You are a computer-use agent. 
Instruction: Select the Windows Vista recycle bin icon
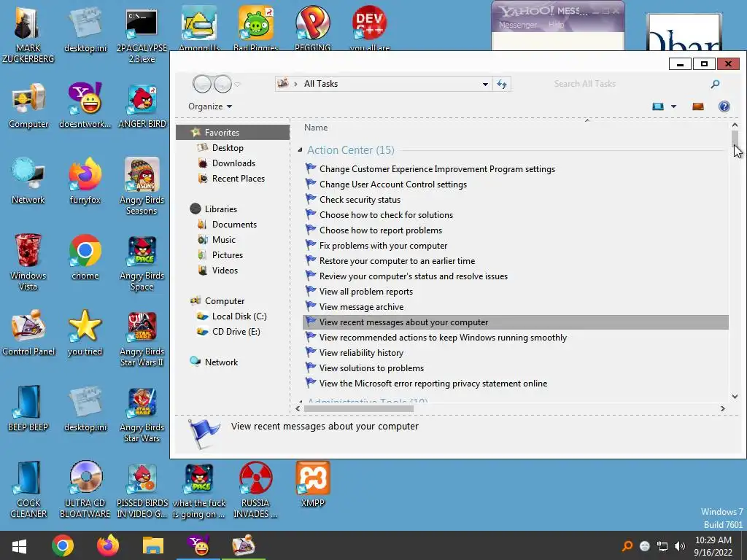(28, 262)
